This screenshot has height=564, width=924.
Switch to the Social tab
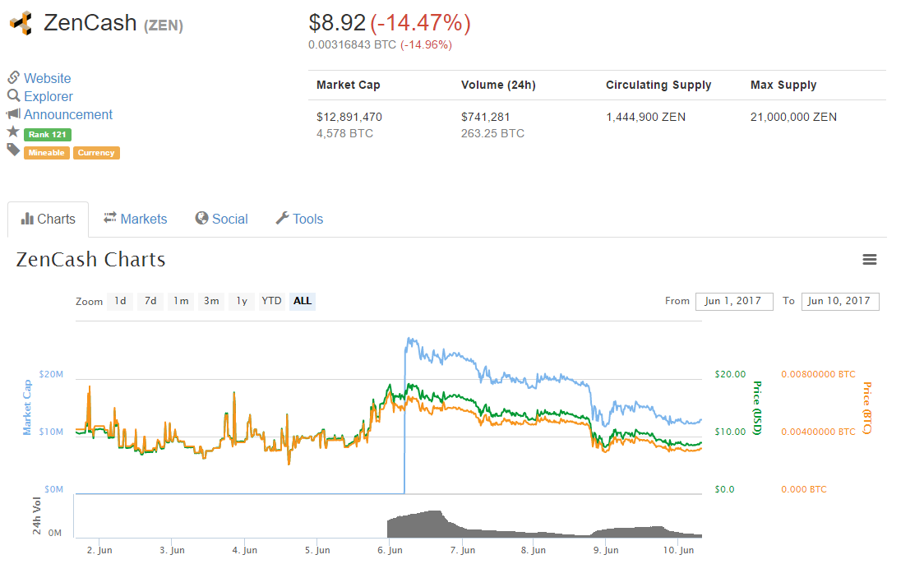[x=222, y=220]
